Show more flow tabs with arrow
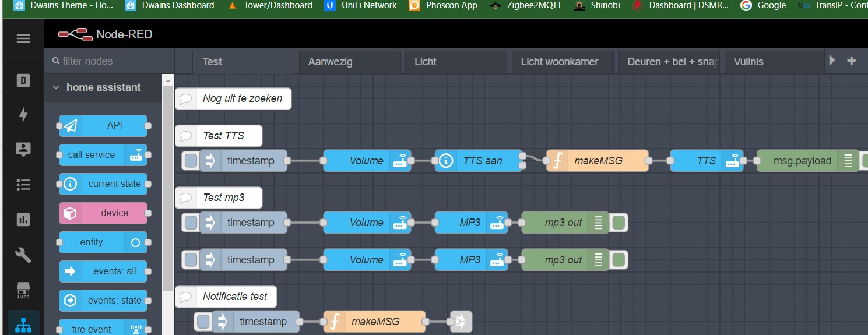 click(x=832, y=61)
